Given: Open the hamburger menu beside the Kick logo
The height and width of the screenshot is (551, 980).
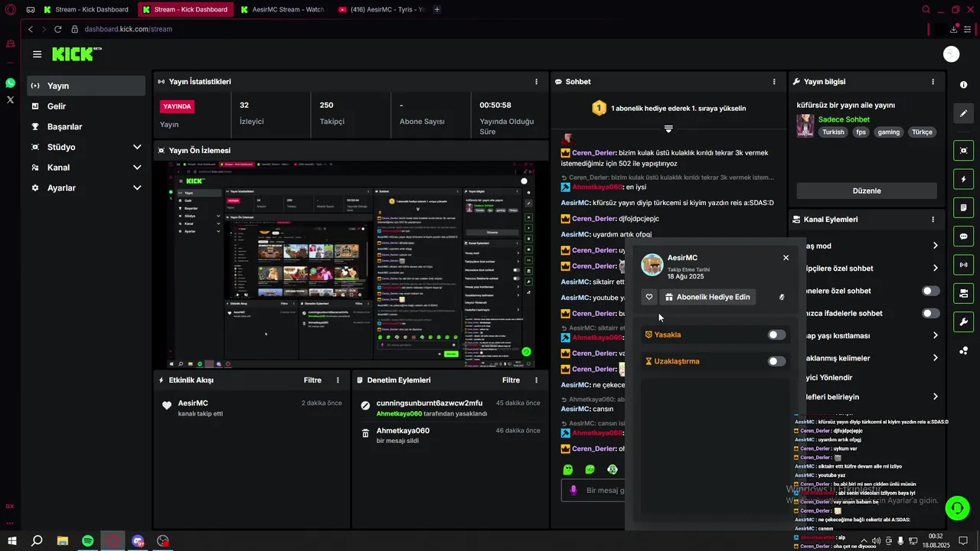Looking at the screenshot, I should (37, 54).
